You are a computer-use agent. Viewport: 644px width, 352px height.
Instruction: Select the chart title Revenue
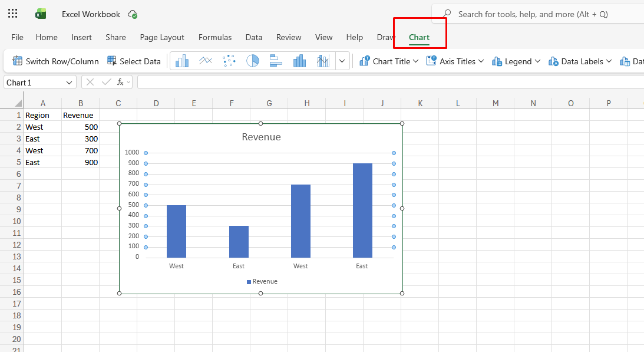point(261,137)
